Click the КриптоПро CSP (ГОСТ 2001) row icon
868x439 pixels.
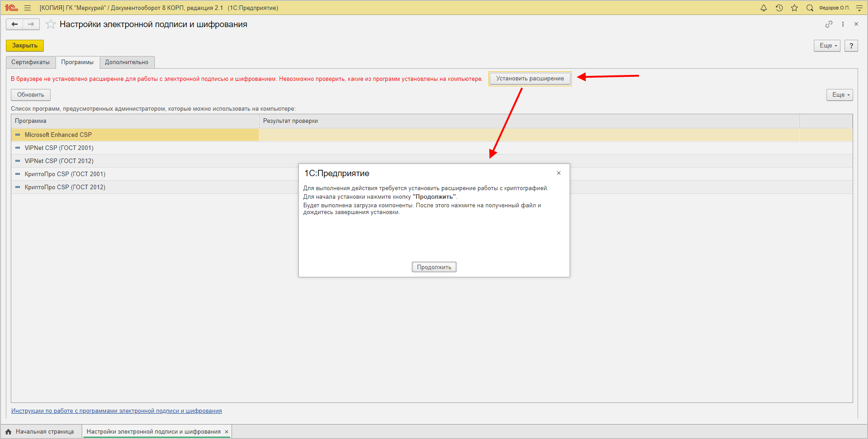pos(18,174)
